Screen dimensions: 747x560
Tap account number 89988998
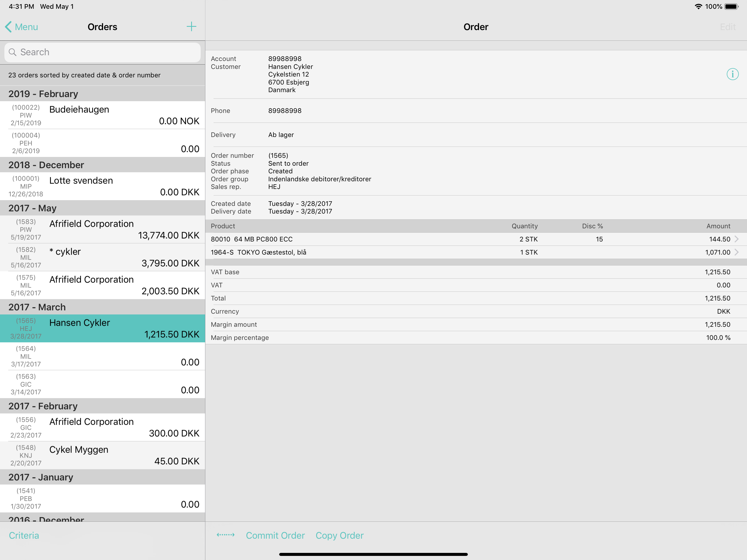[285, 59]
